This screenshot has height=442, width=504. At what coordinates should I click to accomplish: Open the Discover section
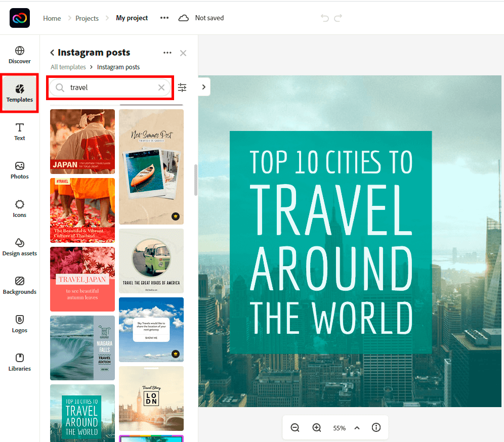tap(20, 55)
